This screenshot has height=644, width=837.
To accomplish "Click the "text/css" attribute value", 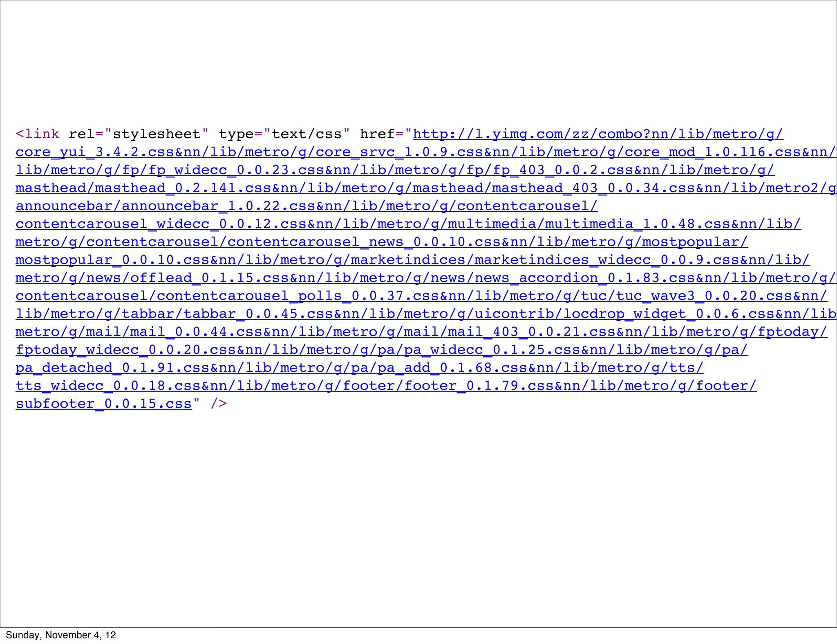I will click(x=307, y=134).
